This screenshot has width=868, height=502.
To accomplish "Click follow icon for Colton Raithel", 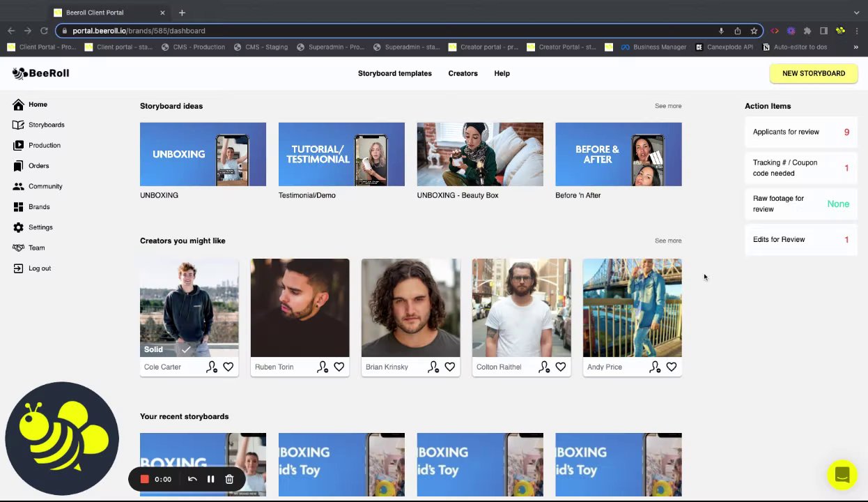I will [x=544, y=367].
